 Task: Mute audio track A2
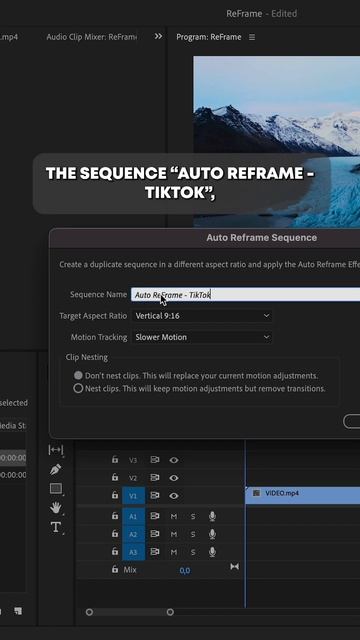[174, 534]
